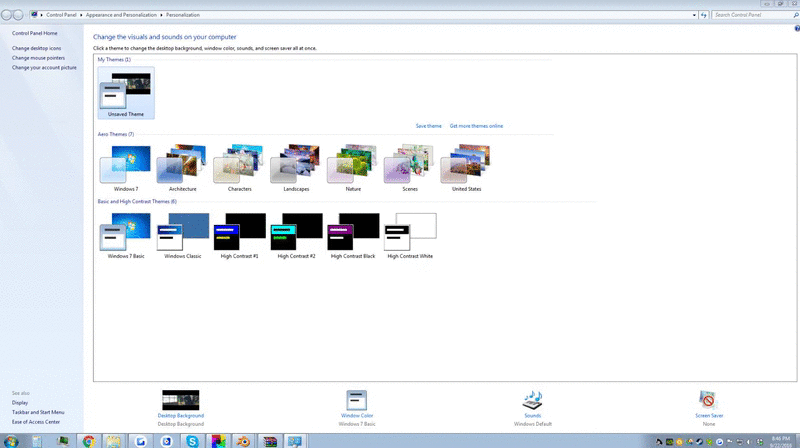The width and height of the screenshot is (800, 448).
Task: Open Change desktop icons link
Action: click(x=36, y=48)
